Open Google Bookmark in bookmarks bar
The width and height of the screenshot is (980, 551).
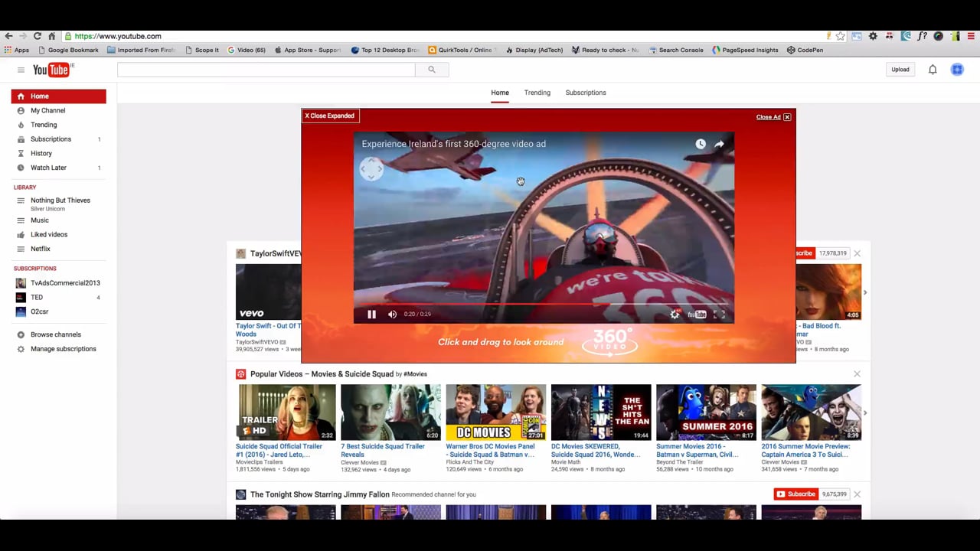tap(68, 51)
